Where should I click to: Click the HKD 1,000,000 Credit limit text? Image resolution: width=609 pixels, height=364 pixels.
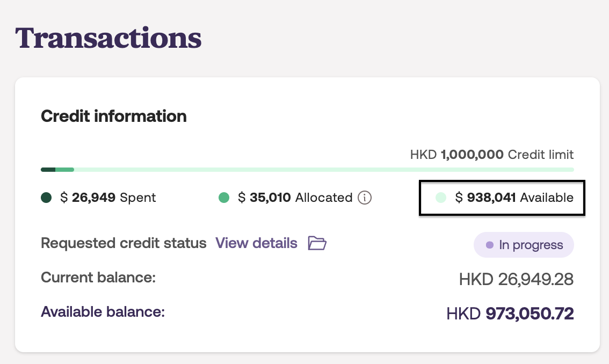click(x=491, y=155)
